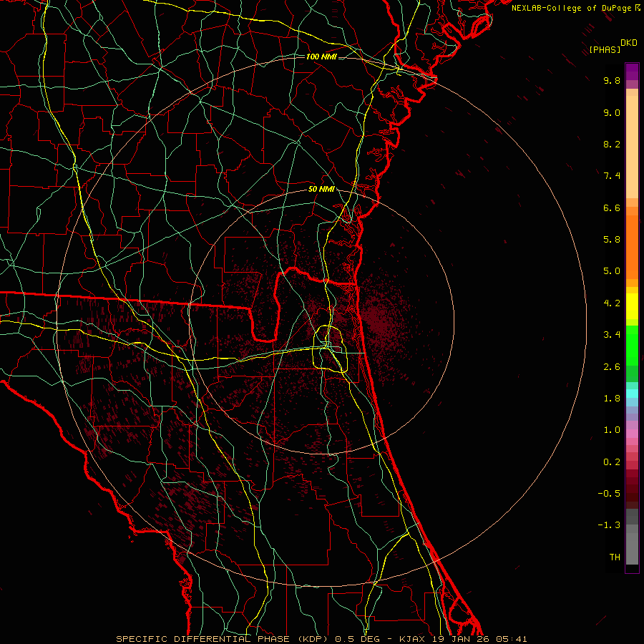Click the 9.8 scale value
Image resolution: width=644 pixels, height=644 pixels.
tap(612, 80)
